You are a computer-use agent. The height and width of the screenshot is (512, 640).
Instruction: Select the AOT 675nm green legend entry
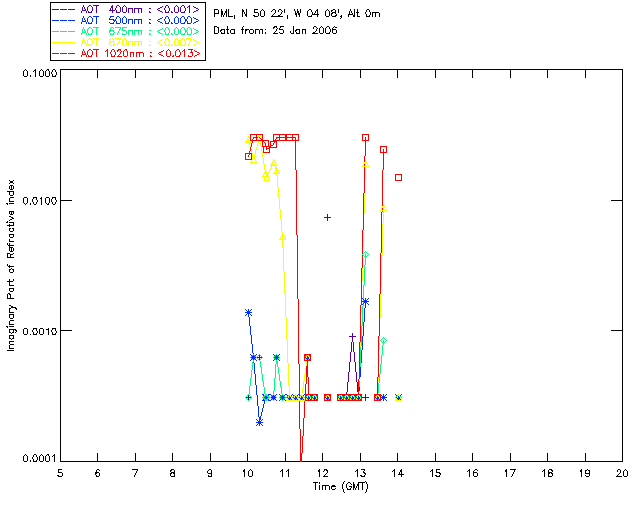point(127,31)
